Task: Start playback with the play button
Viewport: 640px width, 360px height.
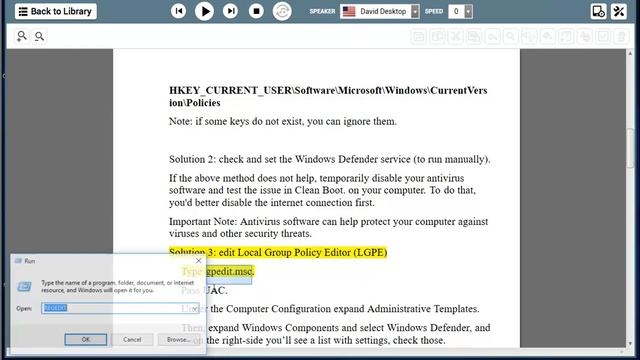Action: click(x=204, y=11)
